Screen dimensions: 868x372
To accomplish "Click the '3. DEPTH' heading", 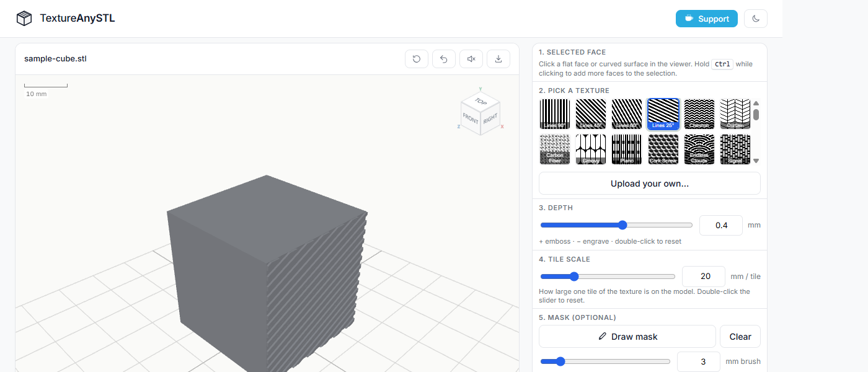I will pyautogui.click(x=556, y=208).
